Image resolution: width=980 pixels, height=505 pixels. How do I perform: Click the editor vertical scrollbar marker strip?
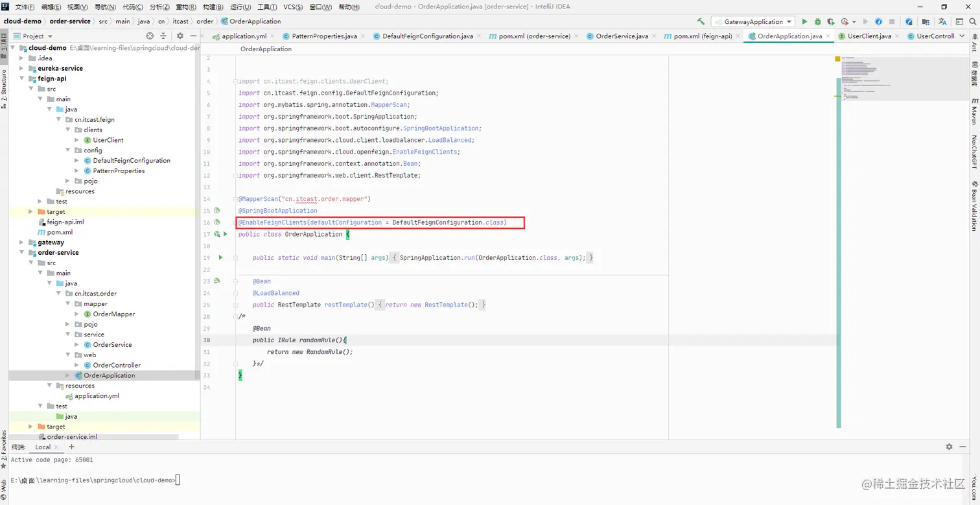tap(839, 253)
